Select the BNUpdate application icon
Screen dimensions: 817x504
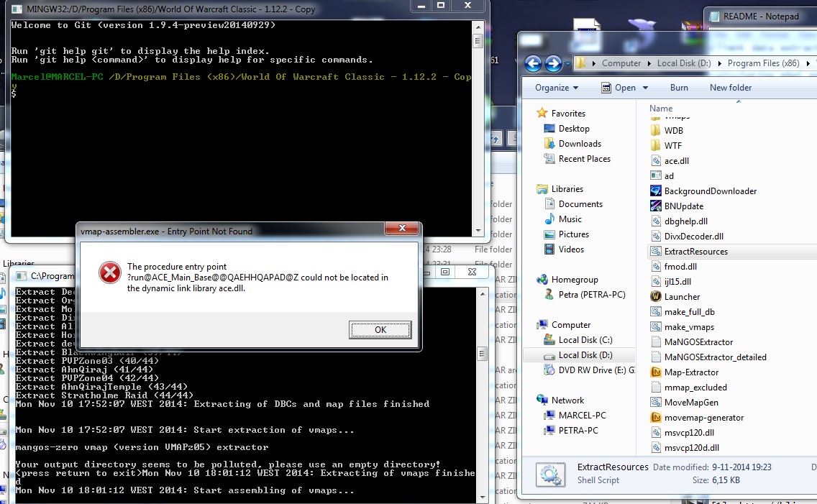656,206
